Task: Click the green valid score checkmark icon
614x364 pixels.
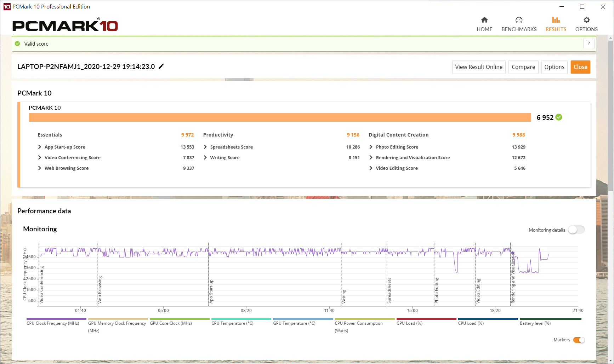Action: (x=17, y=44)
